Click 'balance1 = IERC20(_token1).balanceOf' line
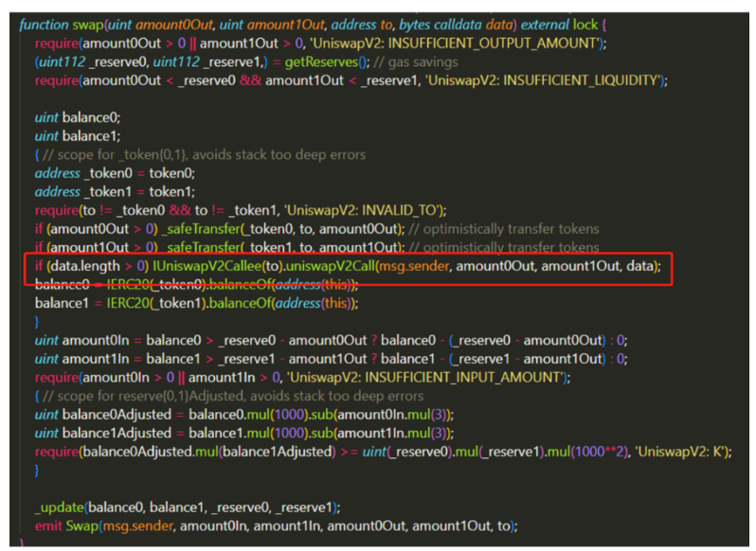The height and width of the screenshot is (551, 756). 197,303
